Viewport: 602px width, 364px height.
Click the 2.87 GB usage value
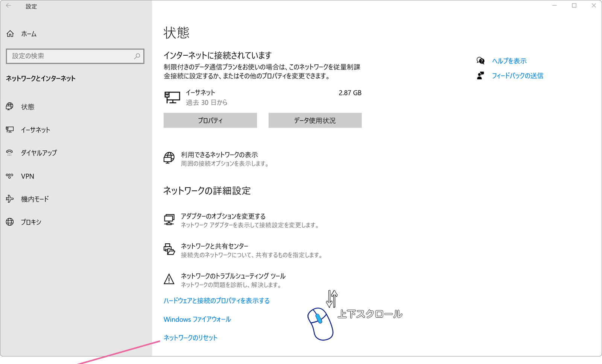350,93
